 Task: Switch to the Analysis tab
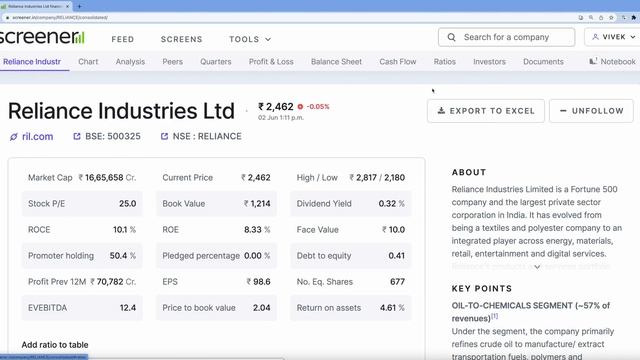click(x=130, y=62)
